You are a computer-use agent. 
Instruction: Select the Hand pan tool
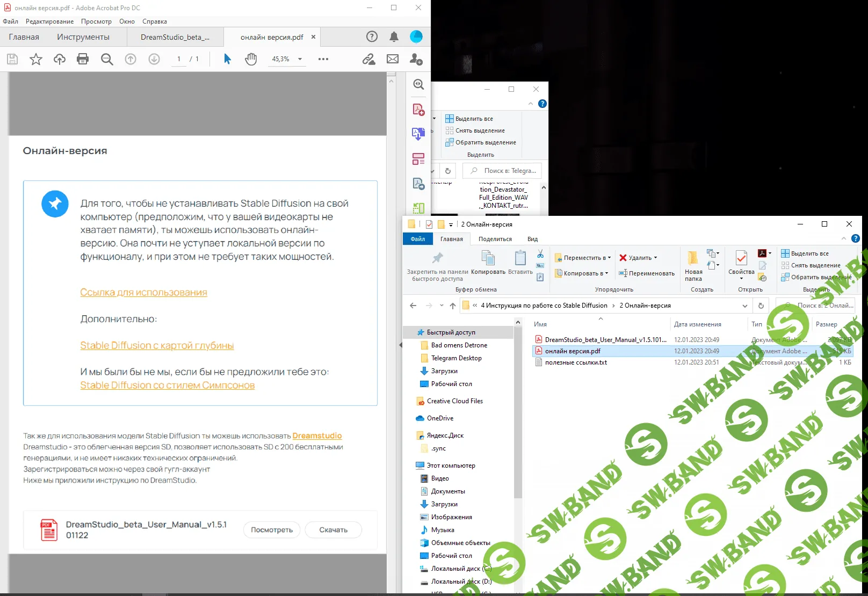pyautogui.click(x=251, y=59)
